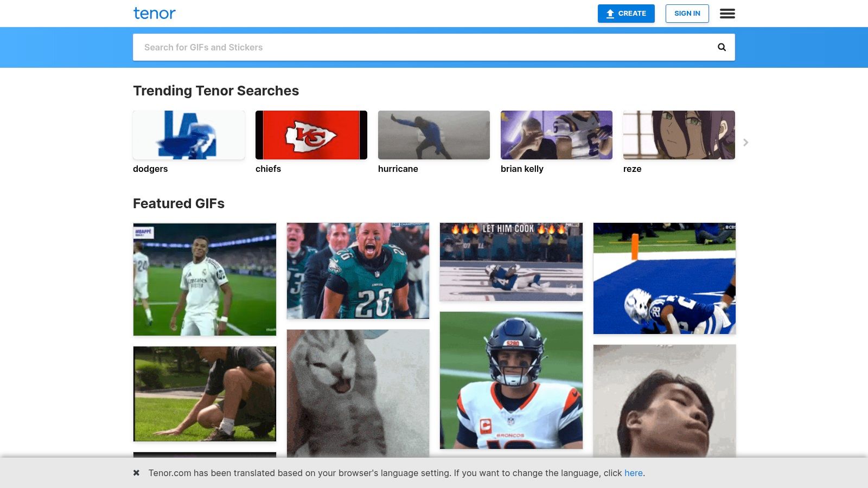The image size is (868, 488).
Task: Click the dodgers label
Action: (x=150, y=169)
